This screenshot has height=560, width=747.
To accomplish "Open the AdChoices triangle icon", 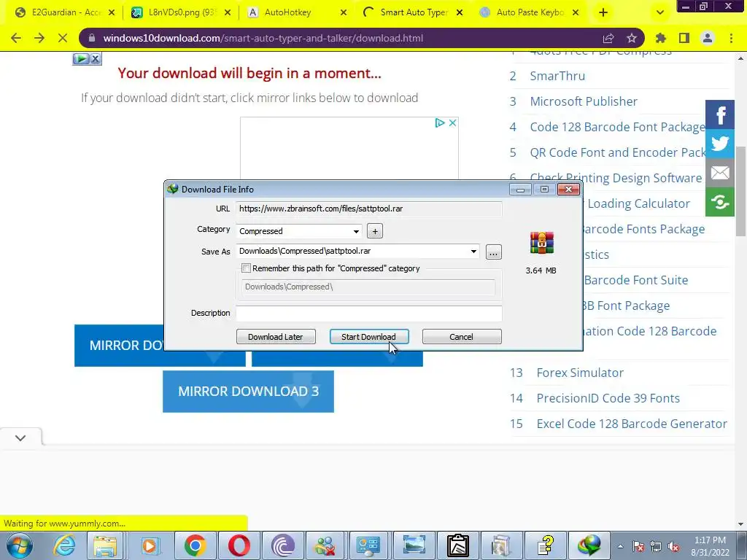I will pos(440,122).
